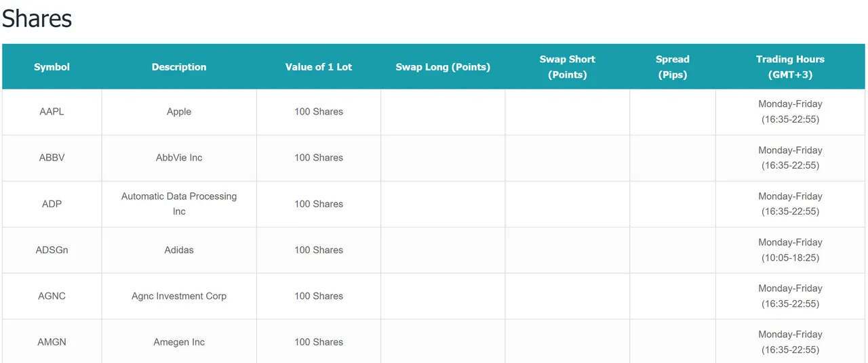Click the Swap Short (Points) header
The width and height of the screenshot is (868, 363).
tap(568, 67)
